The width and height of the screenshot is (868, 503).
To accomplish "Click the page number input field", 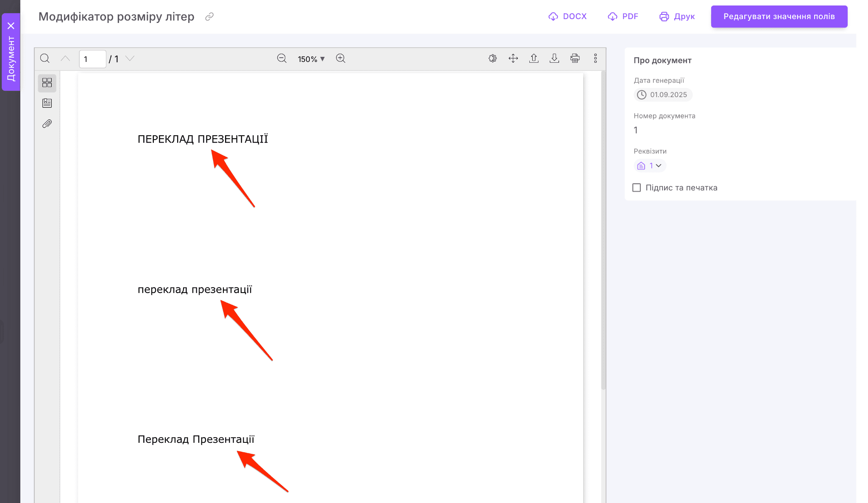I will click(x=92, y=59).
